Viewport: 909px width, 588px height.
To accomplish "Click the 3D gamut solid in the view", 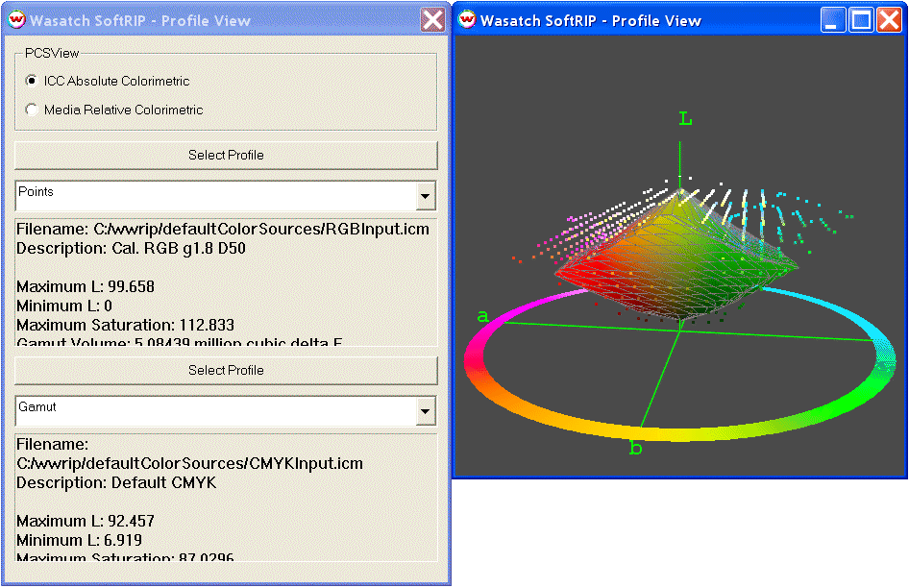I will [676, 256].
